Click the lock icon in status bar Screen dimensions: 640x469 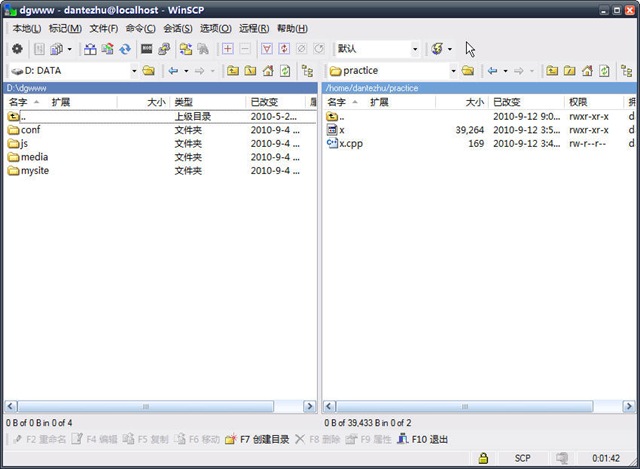point(483,458)
